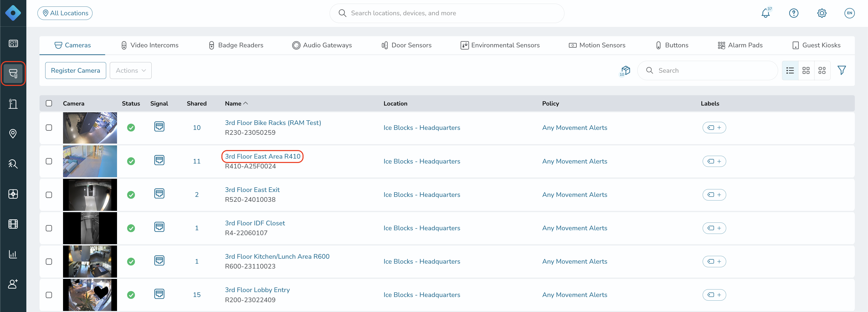Viewport: 868px width, 312px height.
Task: Open the reports bar chart sidebar icon
Action: pos(13,254)
